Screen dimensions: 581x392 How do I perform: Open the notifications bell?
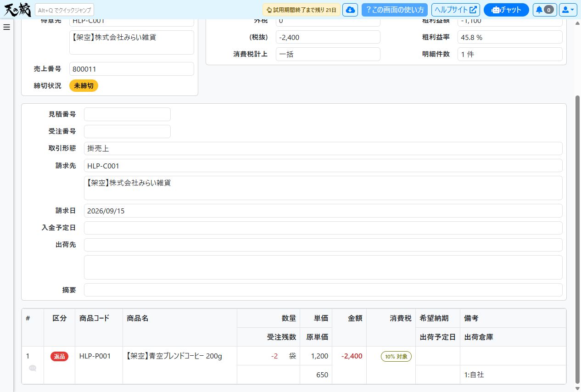545,10
